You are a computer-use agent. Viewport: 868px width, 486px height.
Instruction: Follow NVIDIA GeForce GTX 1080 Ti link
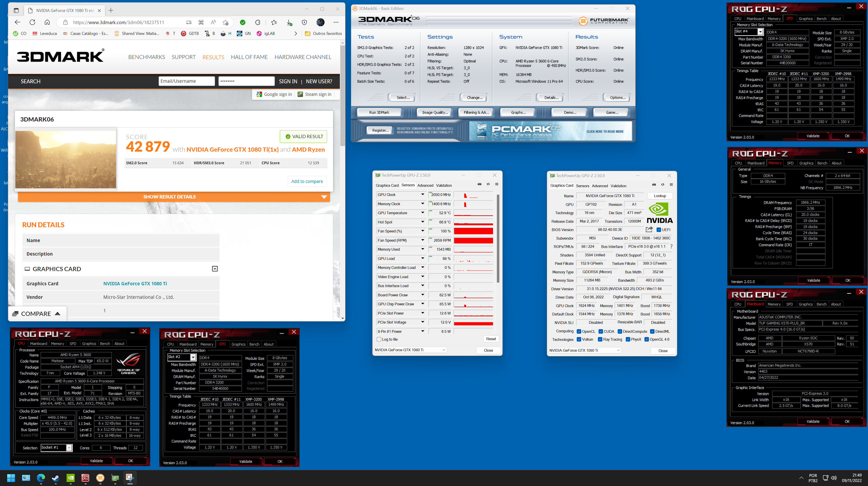pos(135,283)
